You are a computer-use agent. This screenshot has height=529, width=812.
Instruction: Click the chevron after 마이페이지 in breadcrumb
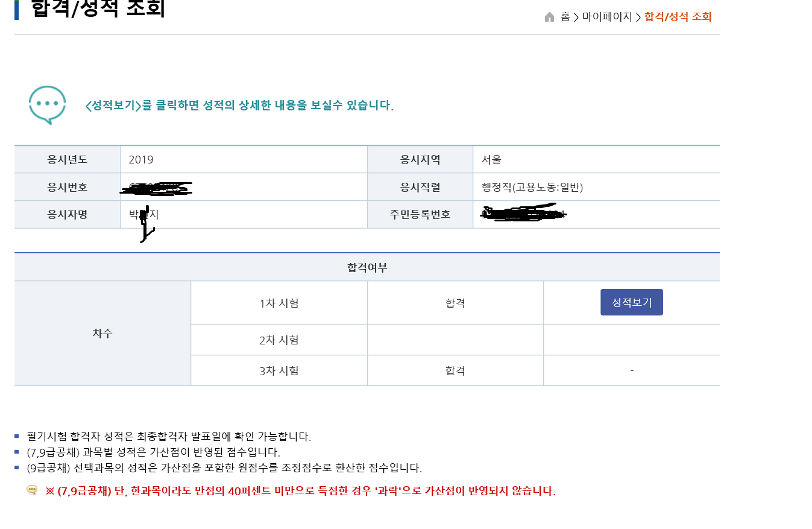point(638,17)
